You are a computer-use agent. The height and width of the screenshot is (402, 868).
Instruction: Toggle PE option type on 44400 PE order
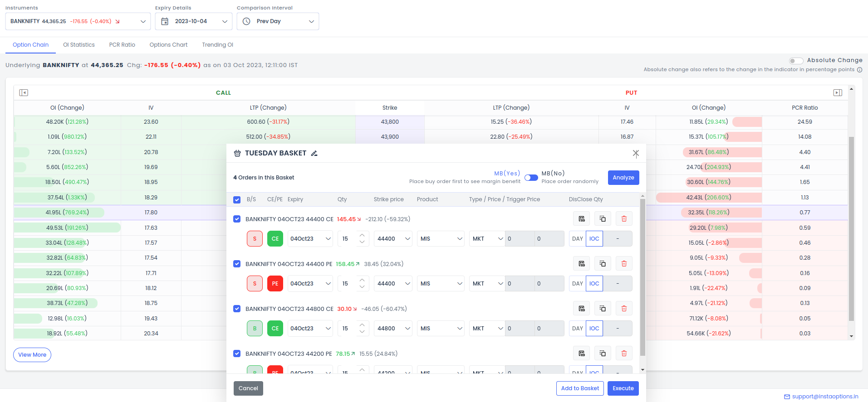tap(275, 284)
